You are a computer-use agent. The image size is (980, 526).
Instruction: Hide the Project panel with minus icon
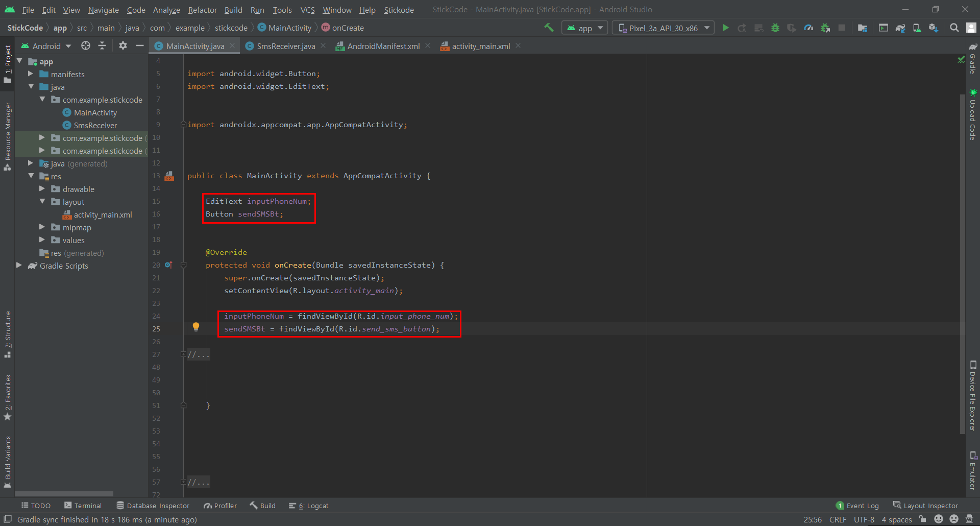point(139,46)
